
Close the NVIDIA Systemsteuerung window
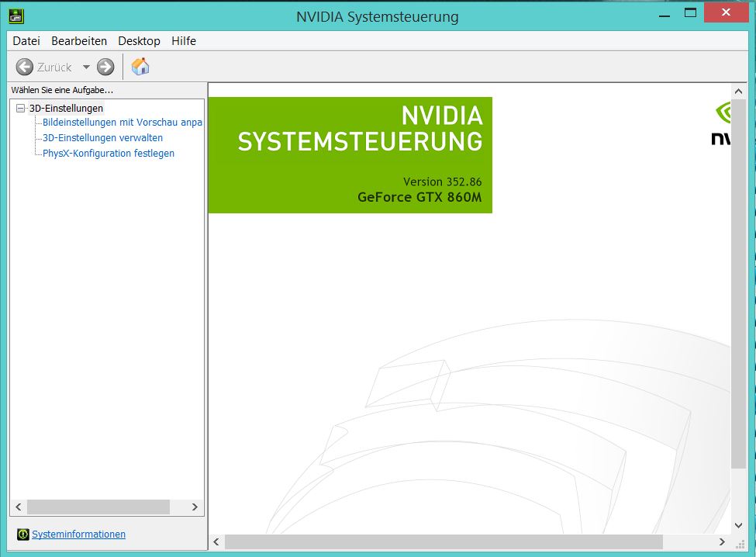726,12
